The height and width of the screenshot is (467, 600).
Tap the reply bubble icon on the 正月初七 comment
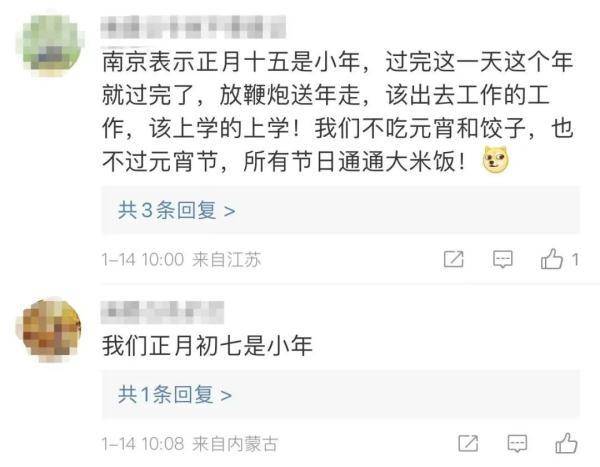pyautogui.click(x=517, y=442)
